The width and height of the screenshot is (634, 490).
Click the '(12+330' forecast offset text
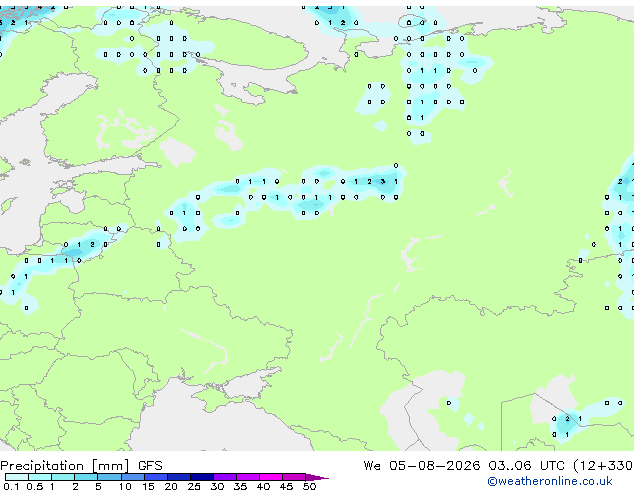pyautogui.click(x=602, y=466)
